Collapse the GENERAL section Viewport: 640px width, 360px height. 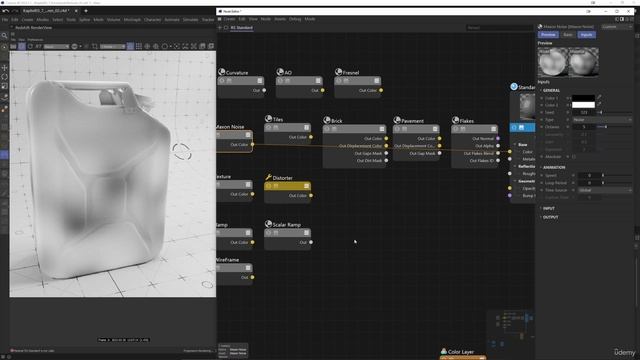[551, 90]
